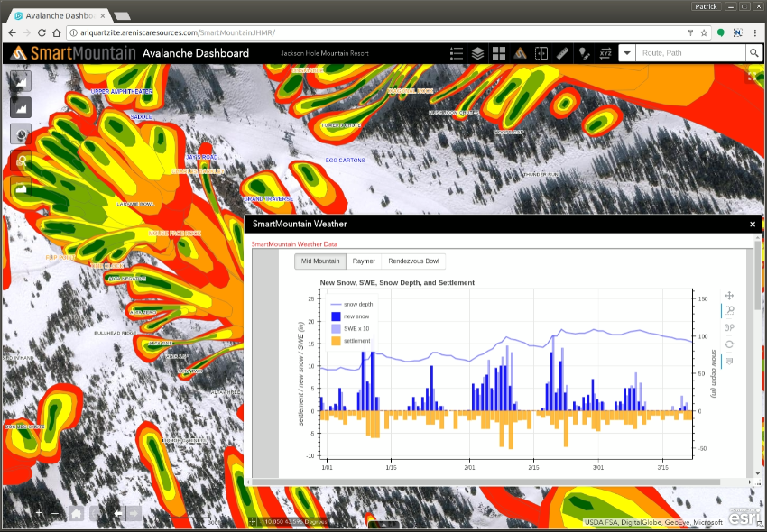Click the SmartMountain triangle widget icon in toolbar

click(520, 53)
